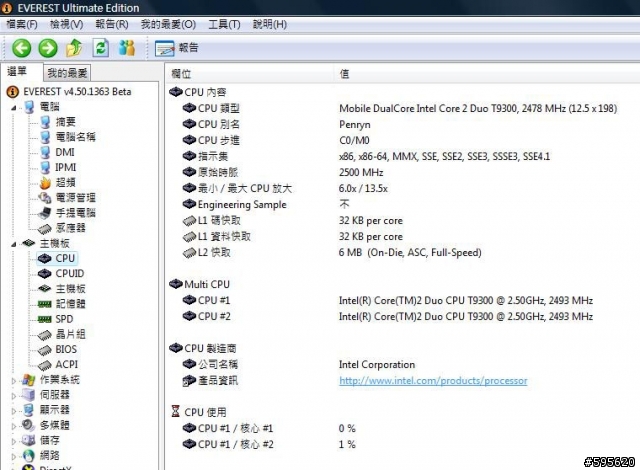Screen dimensions: 640x470
Task: Select the 超頻 flame icon item
Action: point(63,182)
